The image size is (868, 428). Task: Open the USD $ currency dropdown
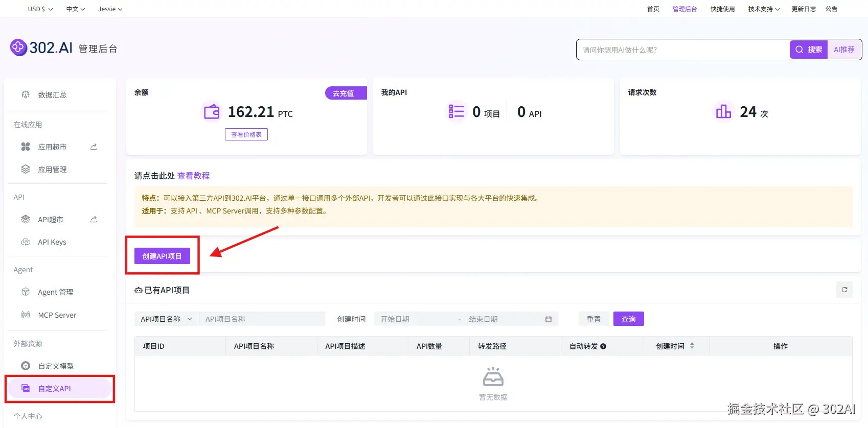pyautogui.click(x=40, y=9)
